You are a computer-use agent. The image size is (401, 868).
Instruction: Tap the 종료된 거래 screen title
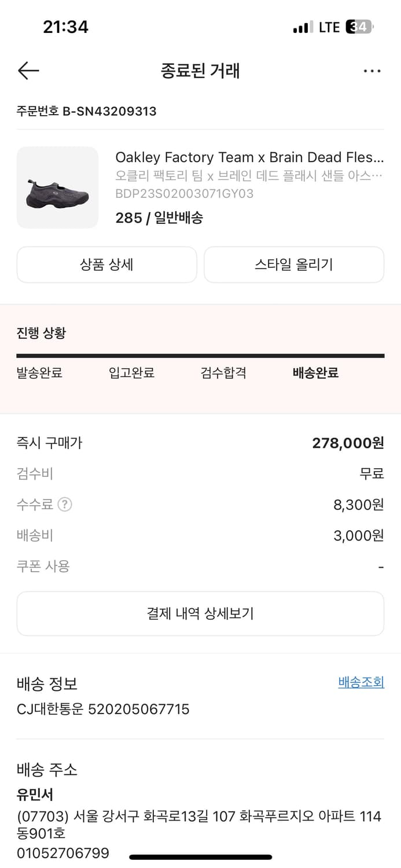(x=200, y=71)
